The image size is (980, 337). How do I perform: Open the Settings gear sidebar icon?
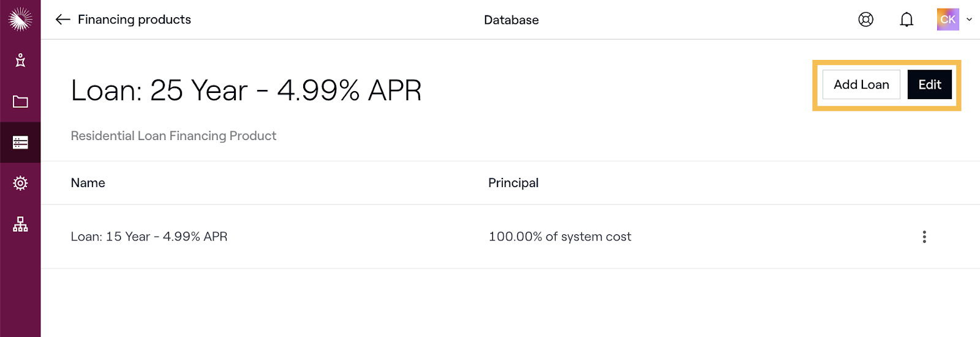(20, 183)
